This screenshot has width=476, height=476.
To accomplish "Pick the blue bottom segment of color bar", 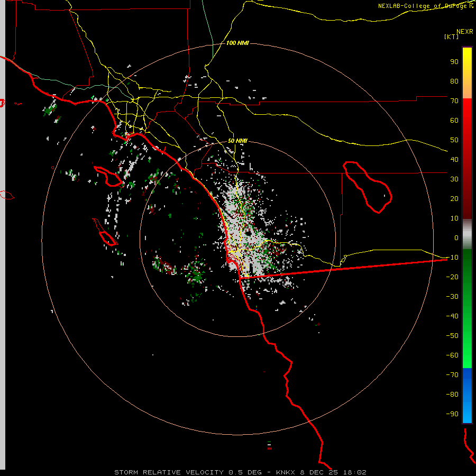I will (x=467, y=396).
